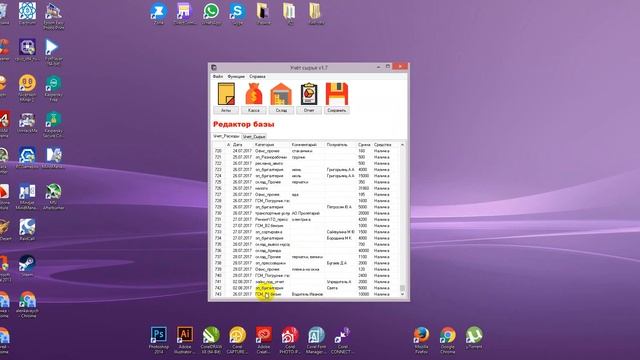
Task: Click the red floppy disk save icon
Action: click(x=337, y=94)
